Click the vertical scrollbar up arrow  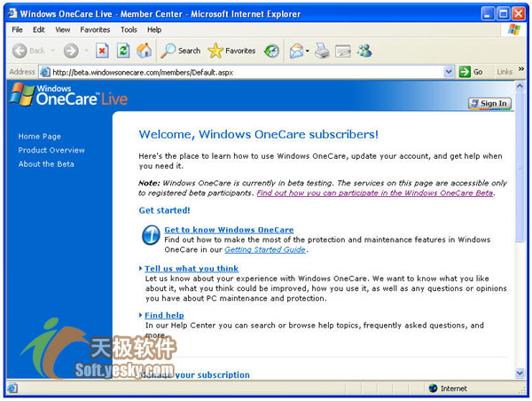[520, 86]
